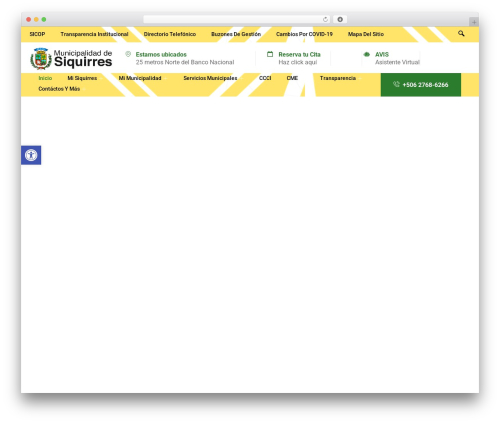Expand the Servicios Municipales menu
Viewport: 500px width, 423px height.
pos(210,78)
